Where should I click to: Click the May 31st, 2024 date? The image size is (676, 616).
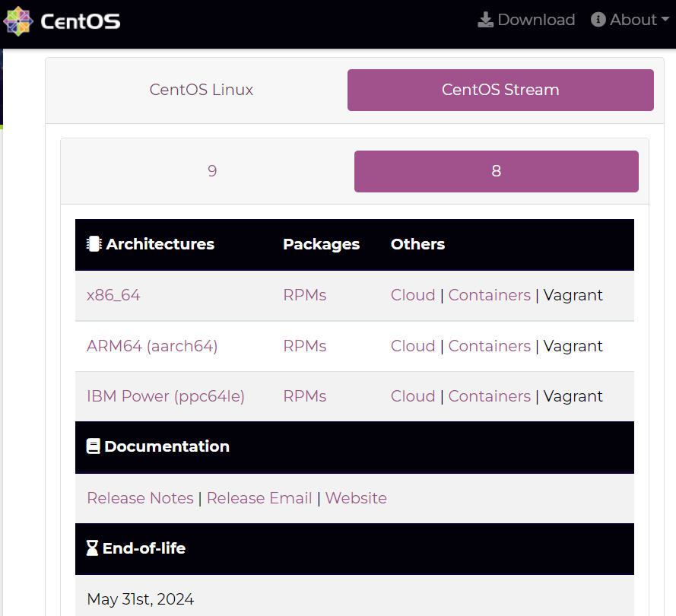click(x=141, y=599)
